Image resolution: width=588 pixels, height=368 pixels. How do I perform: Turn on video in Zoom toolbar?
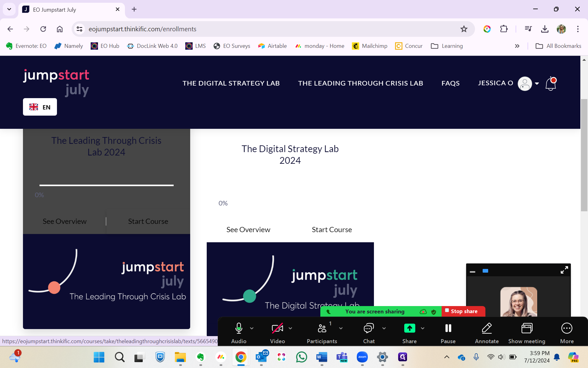click(x=277, y=333)
